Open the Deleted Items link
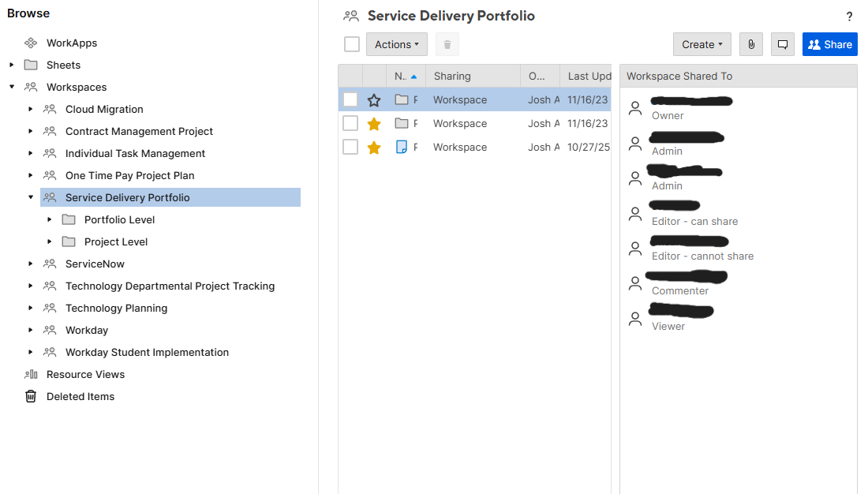Screen dimensions: 868x494 (x=80, y=396)
